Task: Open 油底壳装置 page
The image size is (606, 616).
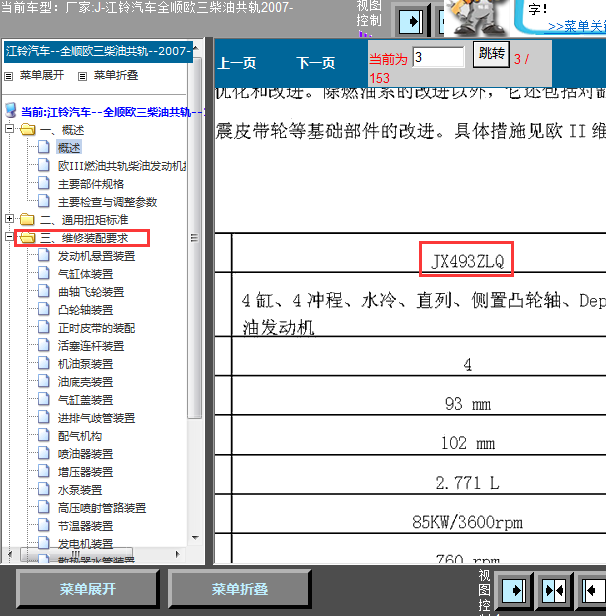Action: [85, 382]
